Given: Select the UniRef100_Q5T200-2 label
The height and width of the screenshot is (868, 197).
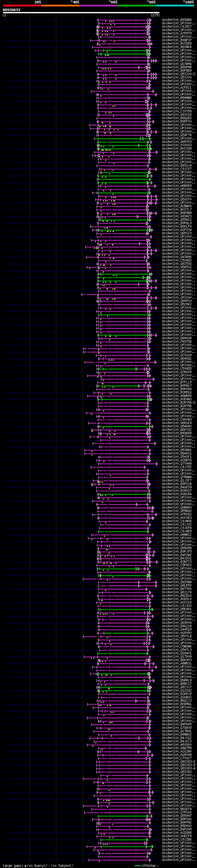Looking at the screenshot, I should pyautogui.click(x=179, y=74).
